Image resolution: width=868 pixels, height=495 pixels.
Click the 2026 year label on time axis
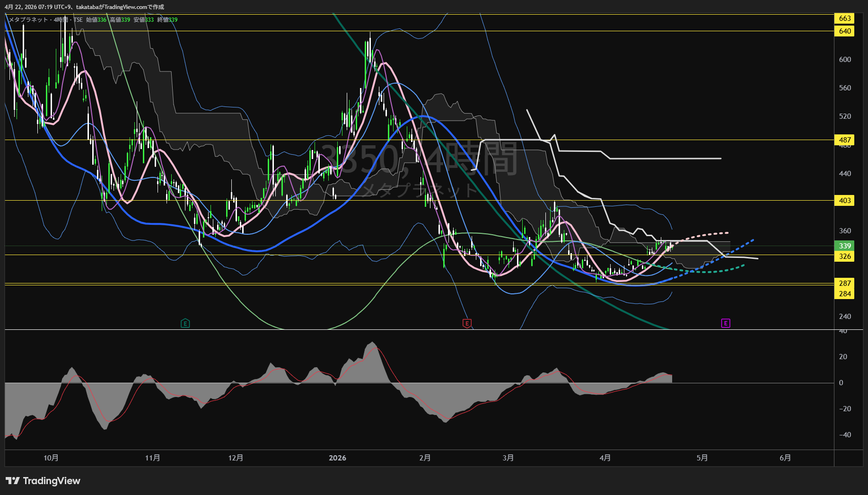[337, 458]
